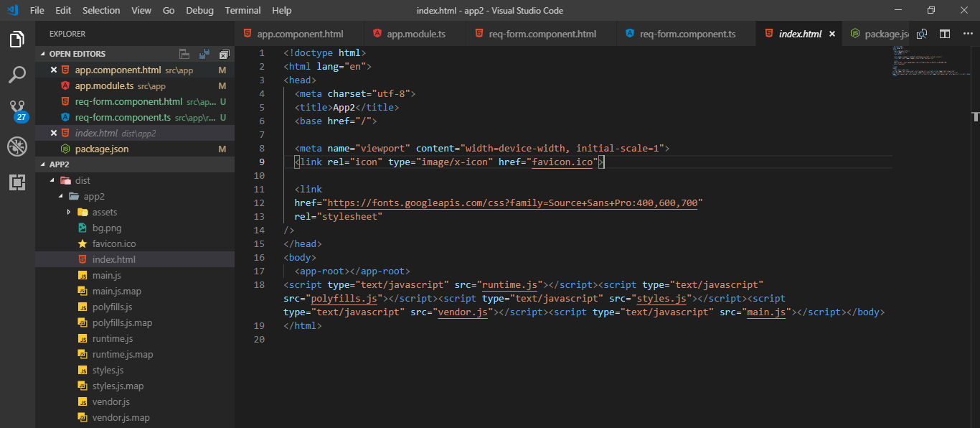Open req-form.component.ts in Open Editors list
980x428 pixels.
tap(135, 118)
